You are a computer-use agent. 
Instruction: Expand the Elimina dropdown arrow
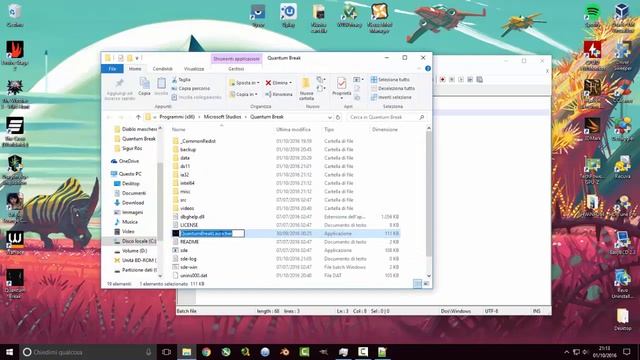290,83
